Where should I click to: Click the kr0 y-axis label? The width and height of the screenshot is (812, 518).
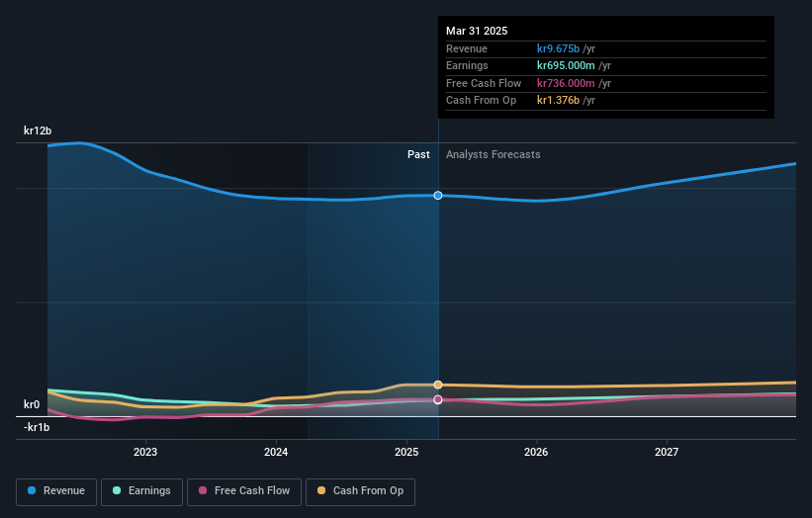[32, 404]
